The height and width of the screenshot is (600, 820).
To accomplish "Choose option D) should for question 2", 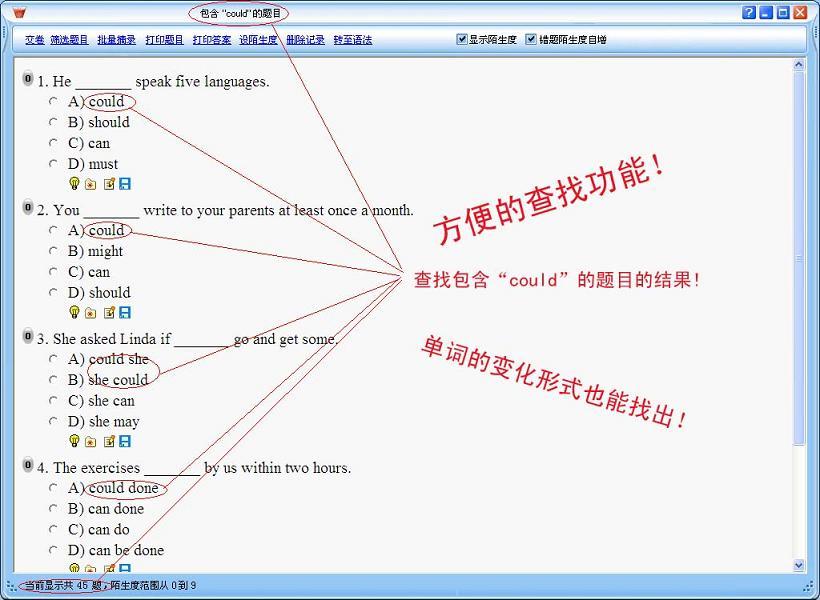I will pos(54,293).
